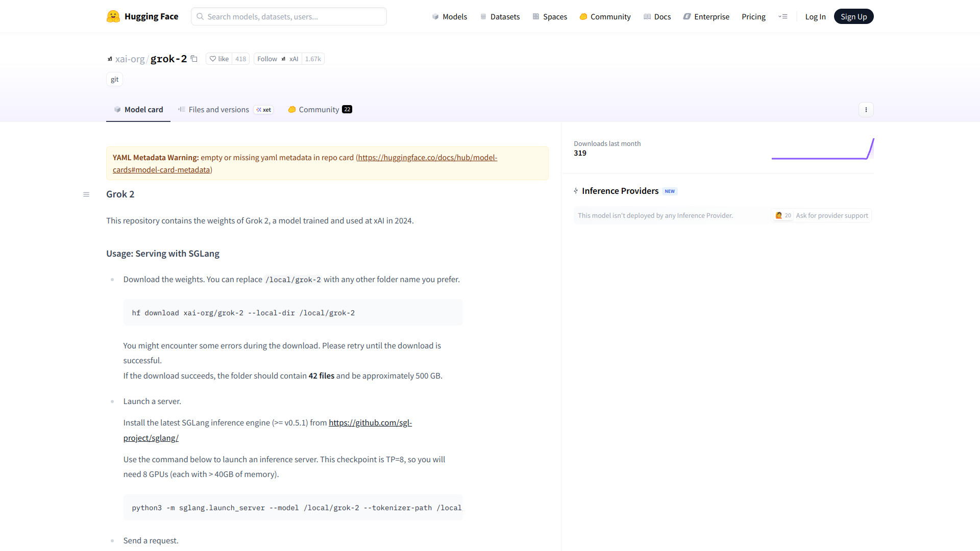Switch to the Files and versions tab

[218, 109]
